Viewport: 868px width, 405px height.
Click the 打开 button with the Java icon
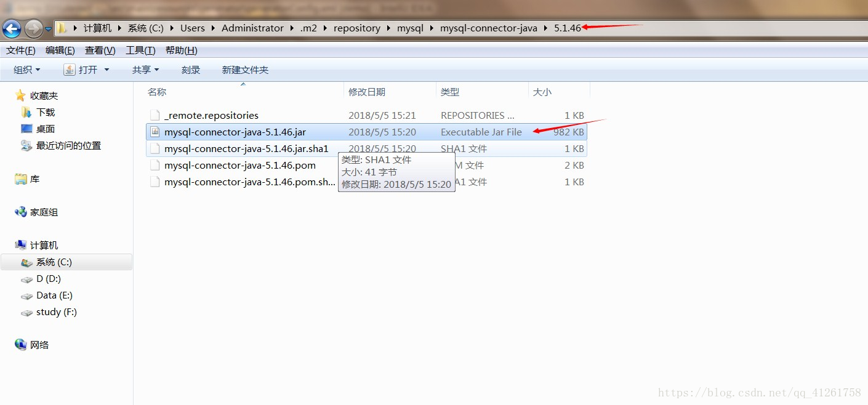click(81, 70)
